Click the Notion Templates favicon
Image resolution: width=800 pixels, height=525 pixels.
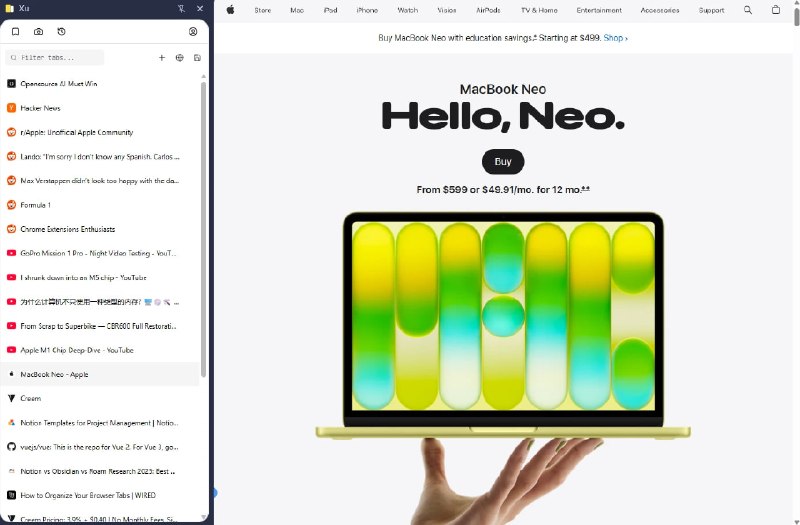11,422
